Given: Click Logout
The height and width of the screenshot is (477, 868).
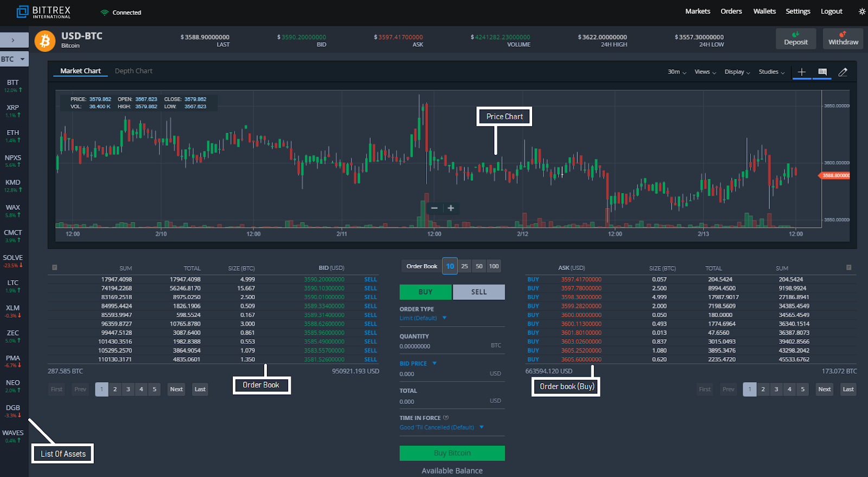Looking at the screenshot, I should pos(832,11).
